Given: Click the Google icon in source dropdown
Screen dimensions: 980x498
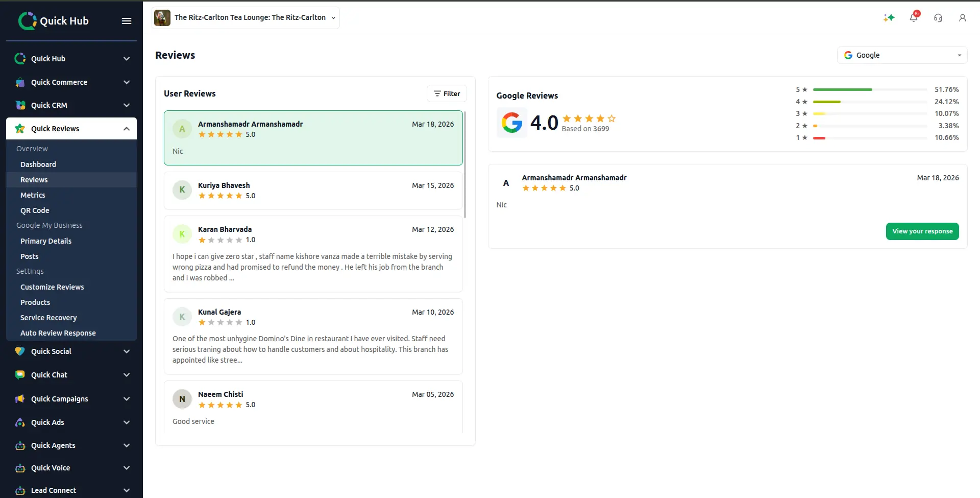Looking at the screenshot, I should [848, 55].
